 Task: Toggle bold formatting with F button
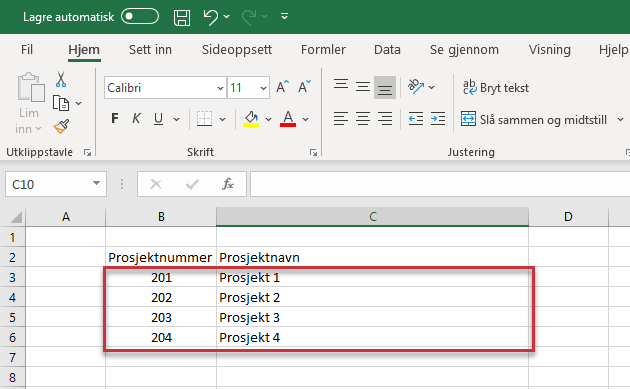pyautogui.click(x=115, y=119)
